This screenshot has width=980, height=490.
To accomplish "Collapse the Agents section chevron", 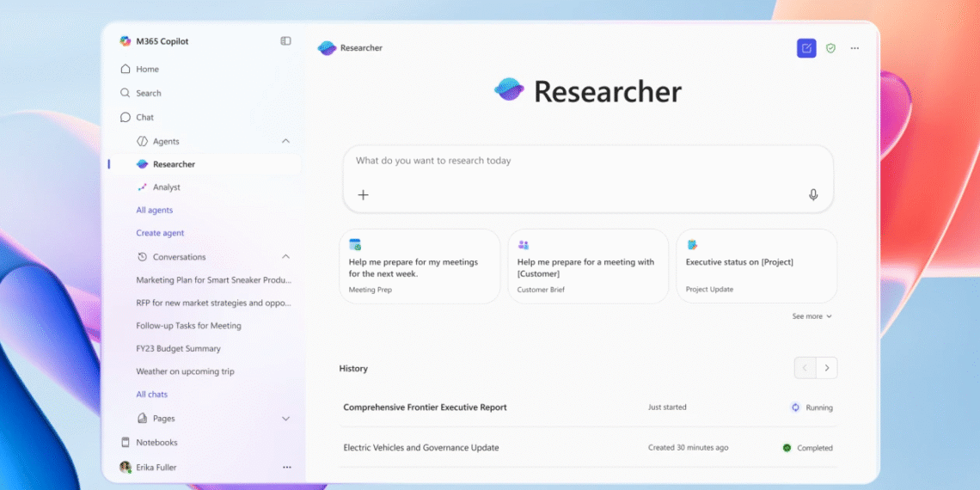I will pyautogui.click(x=285, y=141).
